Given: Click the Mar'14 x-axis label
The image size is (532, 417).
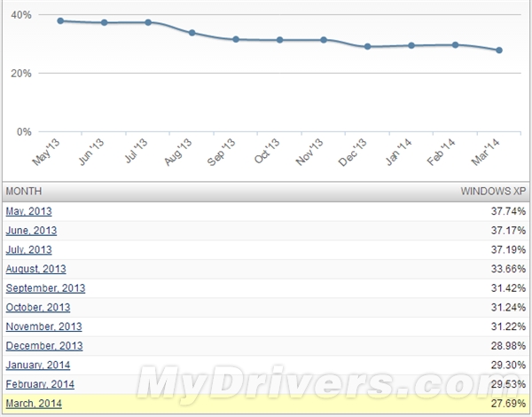Looking at the screenshot, I should 486,152.
